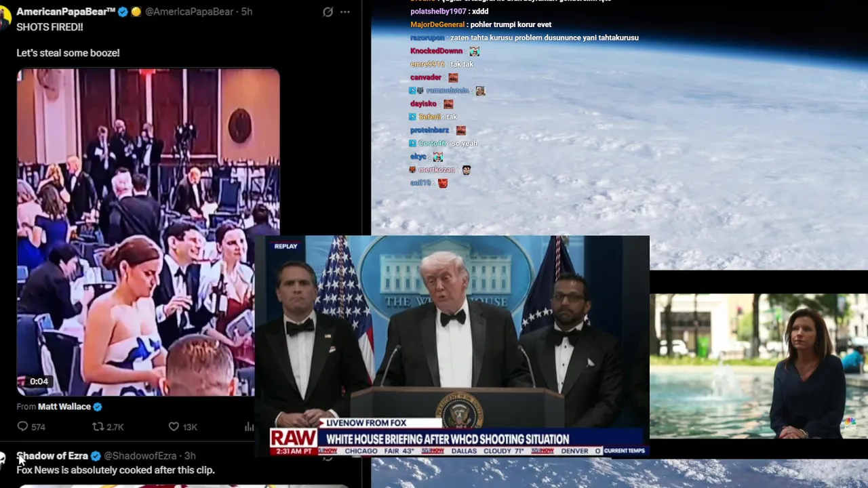Click the KnockedDownn chat username
The width and height of the screenshot is (868, 488).
(x=436, y=51)
